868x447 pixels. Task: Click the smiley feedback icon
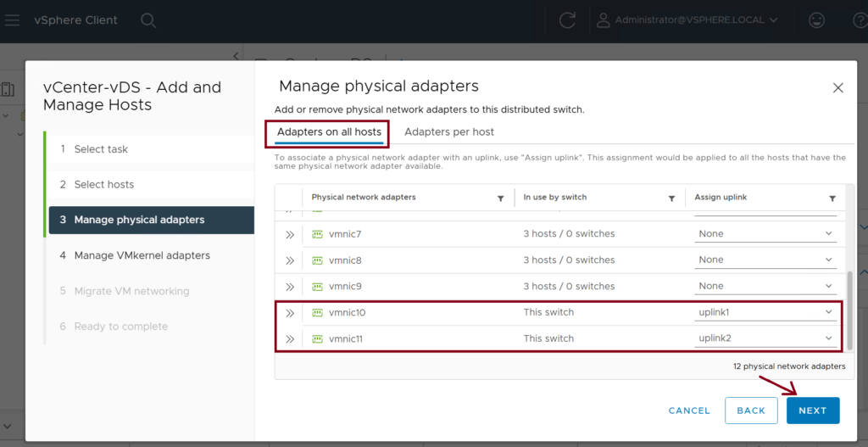(x=815, y=20)
